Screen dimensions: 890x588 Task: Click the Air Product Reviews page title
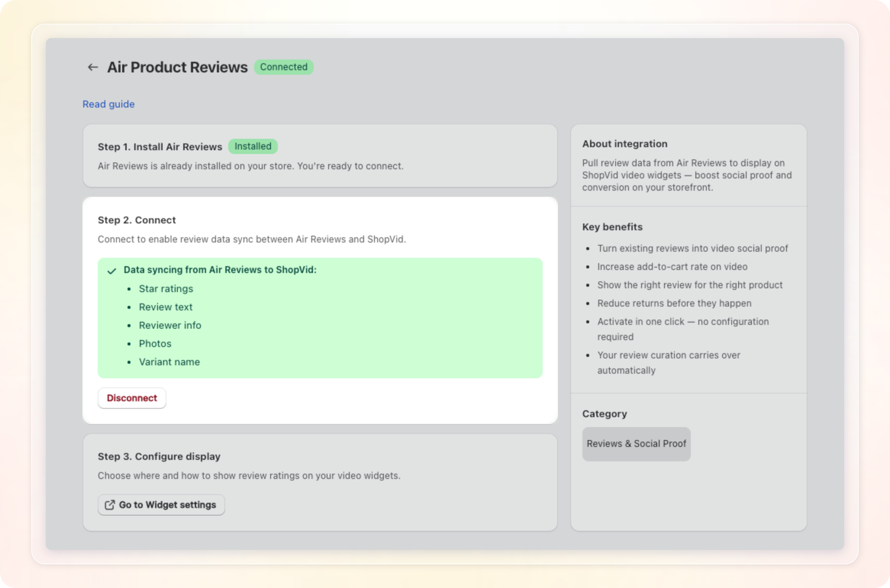point(177,67)
